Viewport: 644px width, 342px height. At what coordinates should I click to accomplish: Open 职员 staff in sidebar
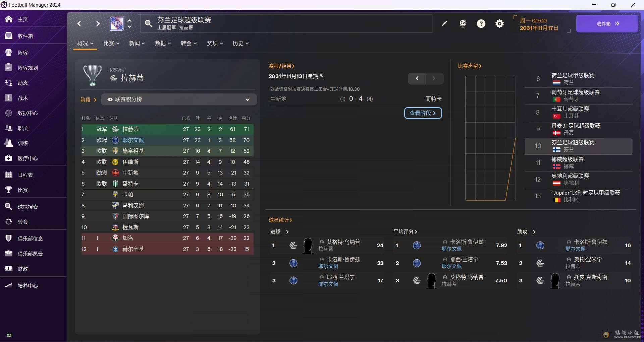[22, 128]
